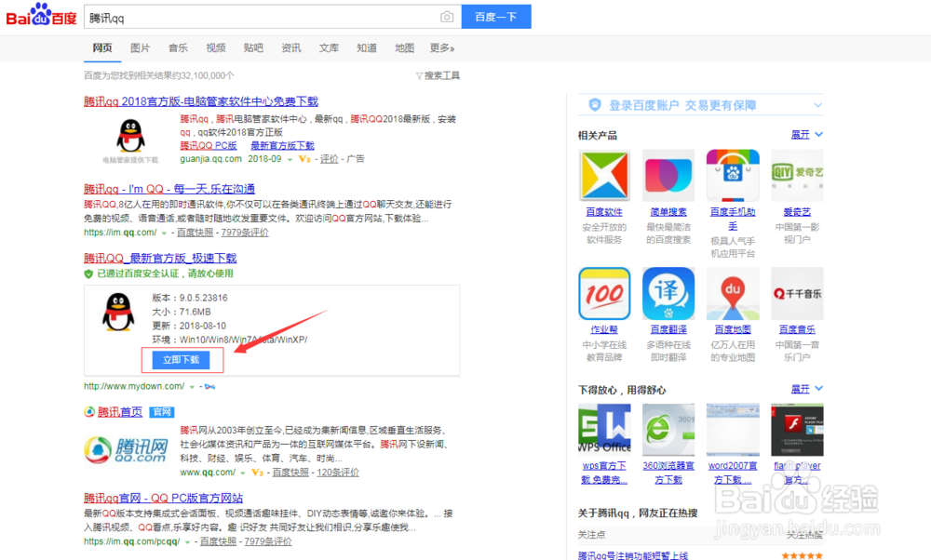Click the filter icon of 搜索工具
The width and height of the screenshot is (931, 560).
pyautogui.click(x=419, y=76)
